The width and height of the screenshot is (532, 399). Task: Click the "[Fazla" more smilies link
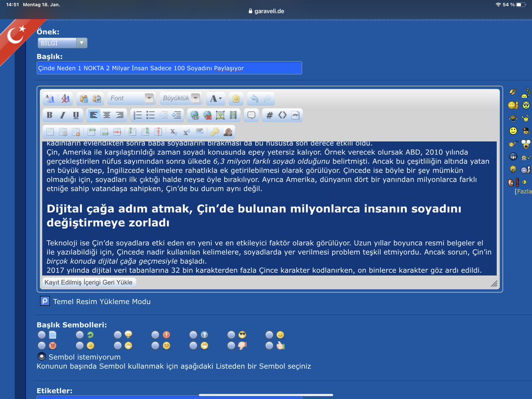click(523, 192)
